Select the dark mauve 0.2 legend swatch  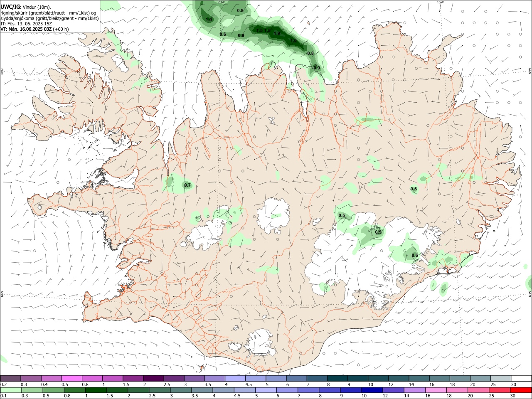(11, 379)
